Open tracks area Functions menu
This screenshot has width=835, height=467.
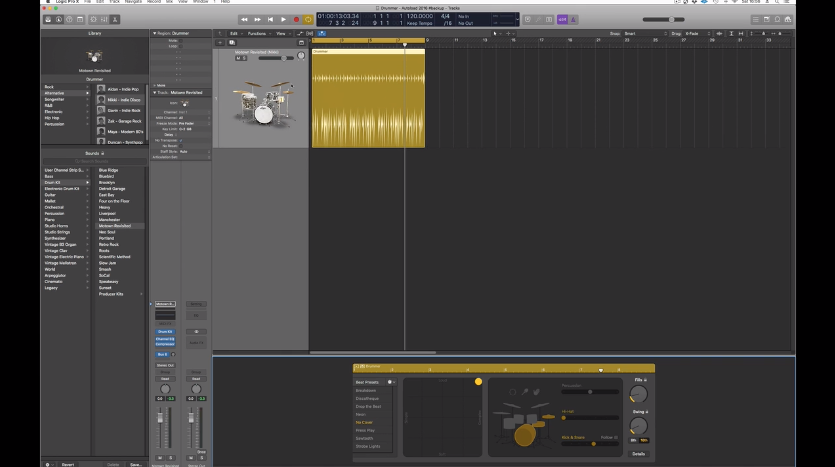click(258, 34)
